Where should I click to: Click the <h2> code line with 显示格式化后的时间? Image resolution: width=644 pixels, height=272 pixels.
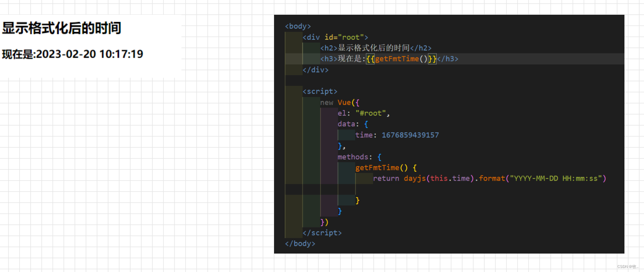click(x=376, y=48)
